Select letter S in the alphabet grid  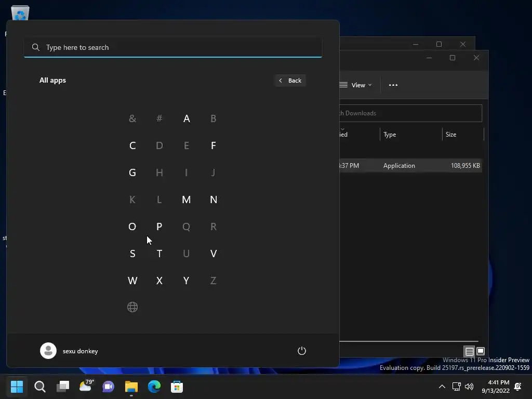pos(132,254)
